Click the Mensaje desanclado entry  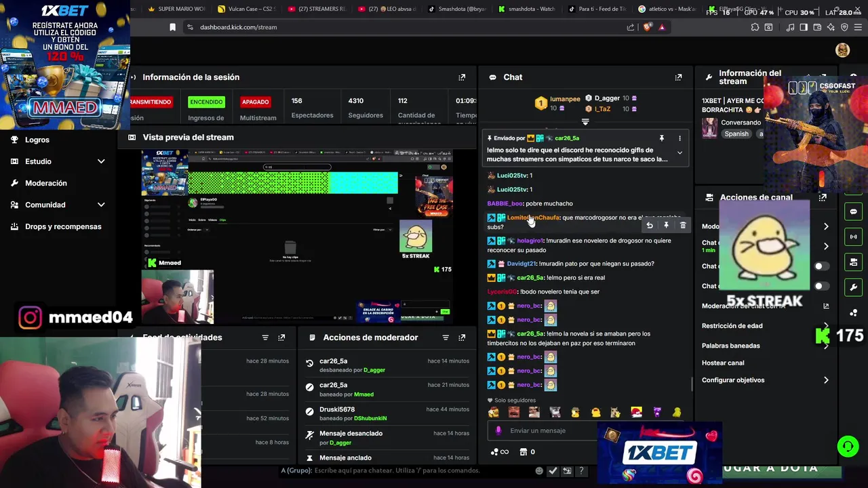387,438
